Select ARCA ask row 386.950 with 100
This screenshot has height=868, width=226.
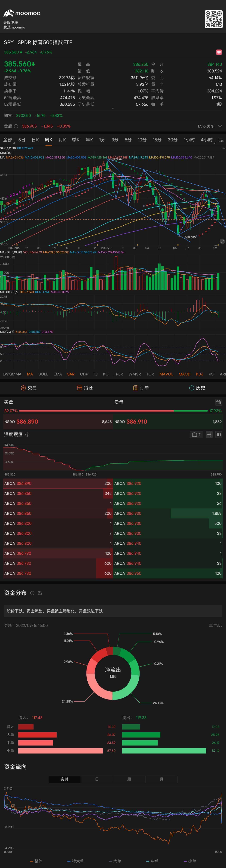pos(168,573)
